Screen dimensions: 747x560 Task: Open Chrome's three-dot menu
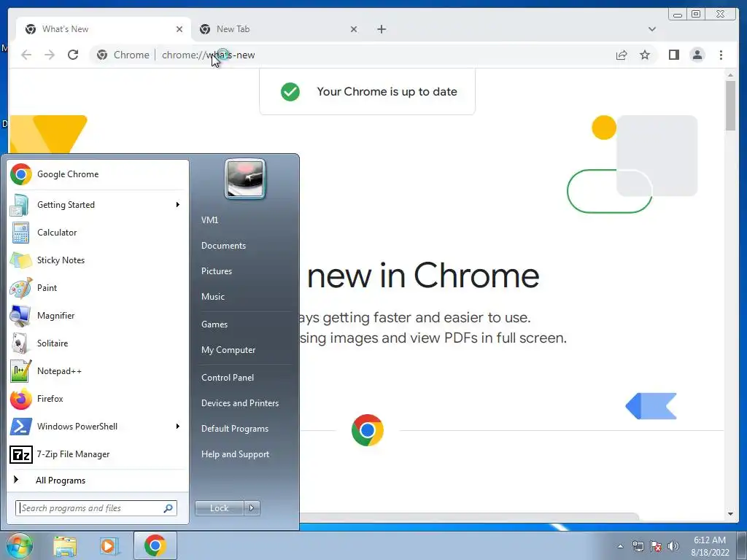[721, 55]
